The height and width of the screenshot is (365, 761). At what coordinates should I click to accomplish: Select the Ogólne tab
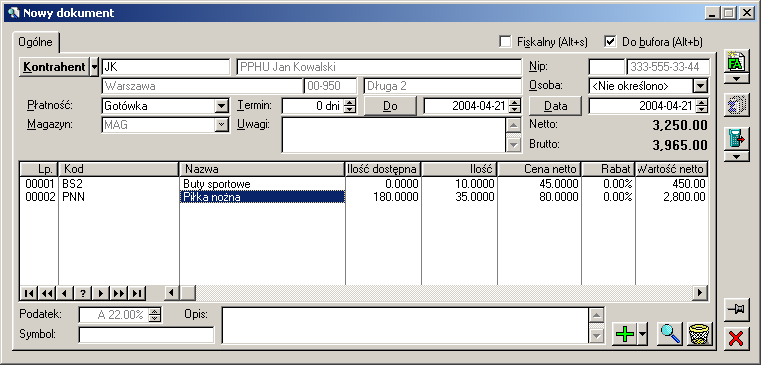35,42
